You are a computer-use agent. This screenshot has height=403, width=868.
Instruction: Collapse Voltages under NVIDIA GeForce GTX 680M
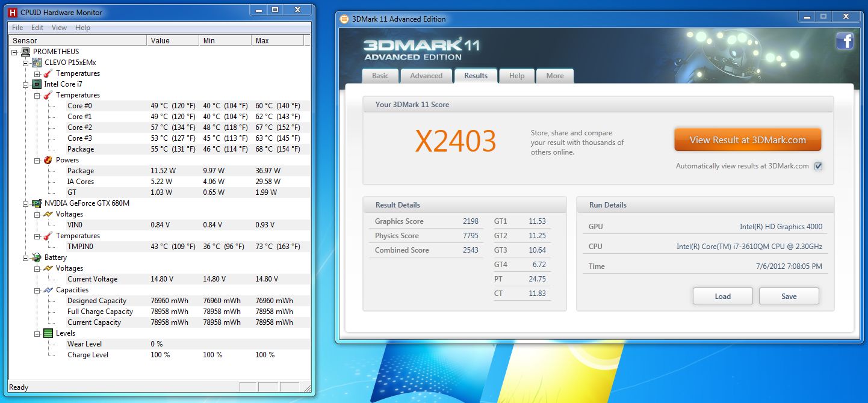(37, 214)
